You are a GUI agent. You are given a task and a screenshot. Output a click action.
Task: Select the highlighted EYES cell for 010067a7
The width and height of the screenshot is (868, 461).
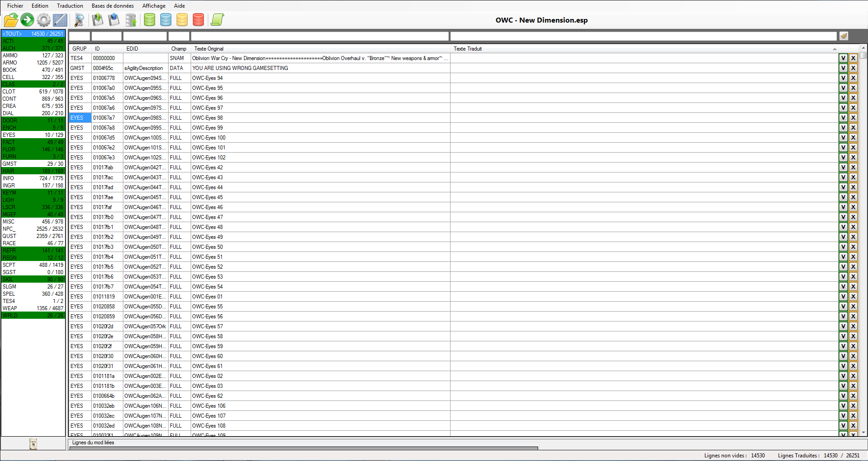pos(80,118)
